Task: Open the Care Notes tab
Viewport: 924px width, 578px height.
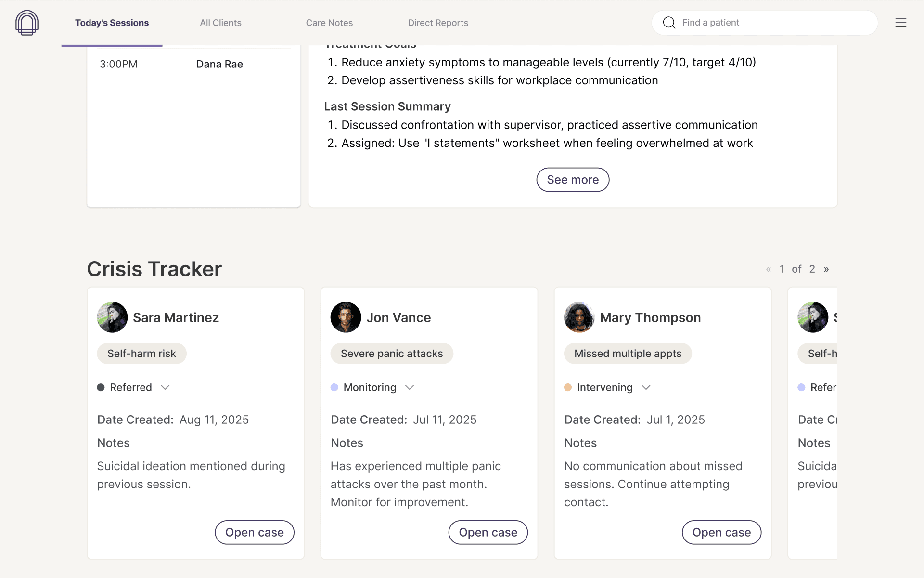Action: point(329,23)
